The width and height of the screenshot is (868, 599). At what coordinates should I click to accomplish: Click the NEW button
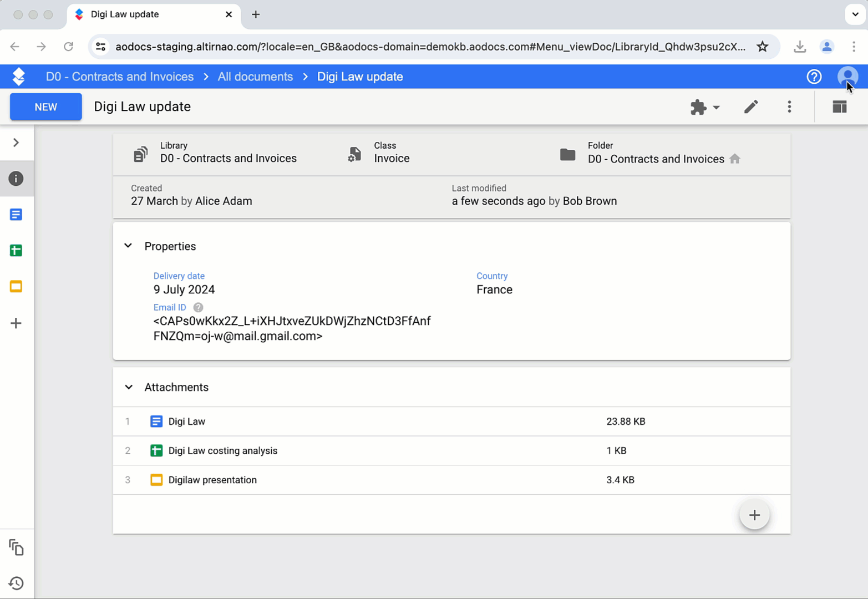click(46, 107)
